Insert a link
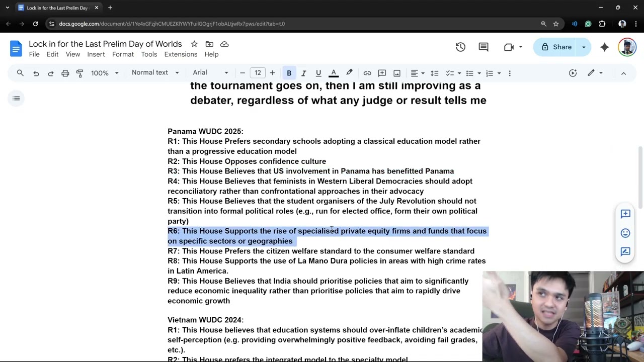Screen dimensions: 644x362 (x=367, y=73)
